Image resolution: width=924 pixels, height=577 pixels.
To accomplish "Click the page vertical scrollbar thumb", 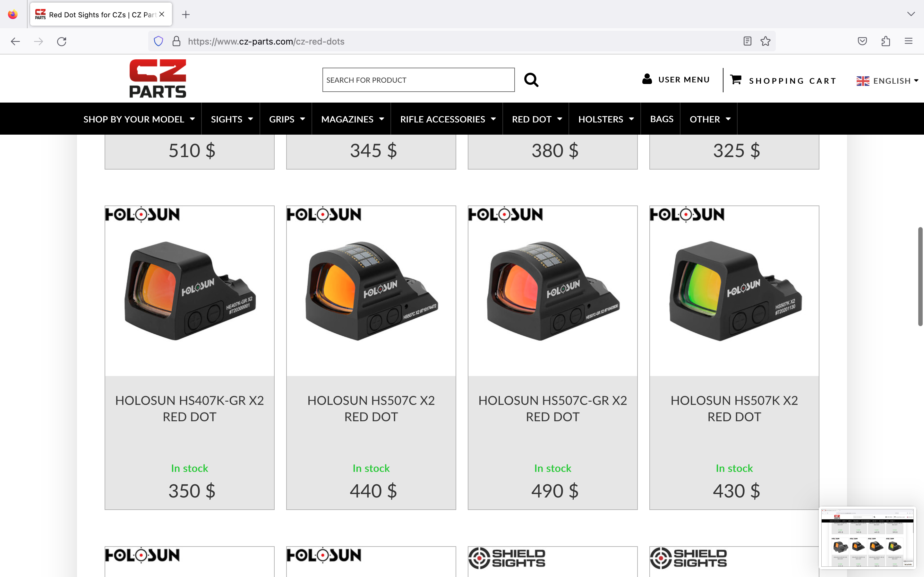I will [x=920, y=277].
